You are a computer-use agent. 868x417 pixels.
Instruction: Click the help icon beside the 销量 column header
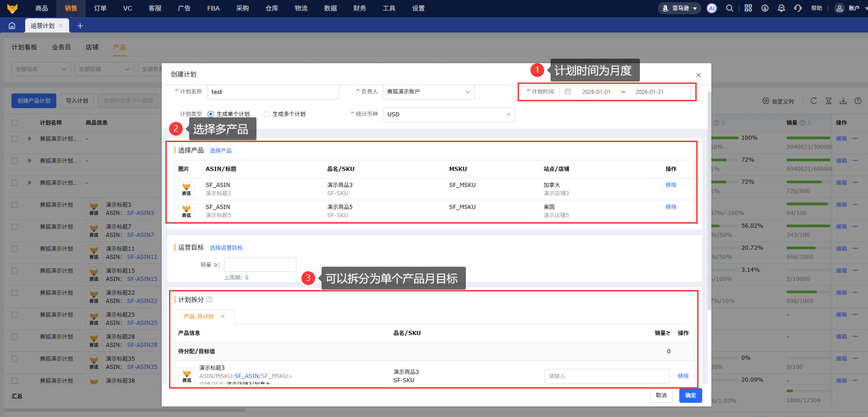pos(802,123)
